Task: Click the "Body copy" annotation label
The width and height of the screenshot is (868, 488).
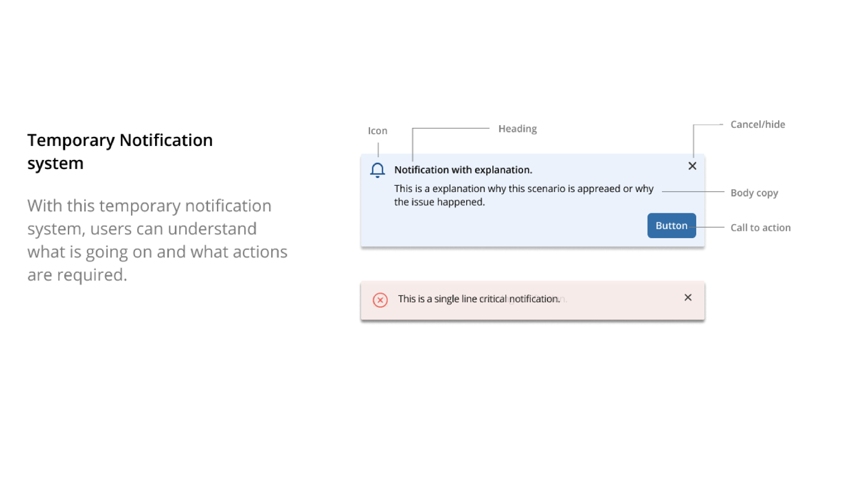Action: 754,193
